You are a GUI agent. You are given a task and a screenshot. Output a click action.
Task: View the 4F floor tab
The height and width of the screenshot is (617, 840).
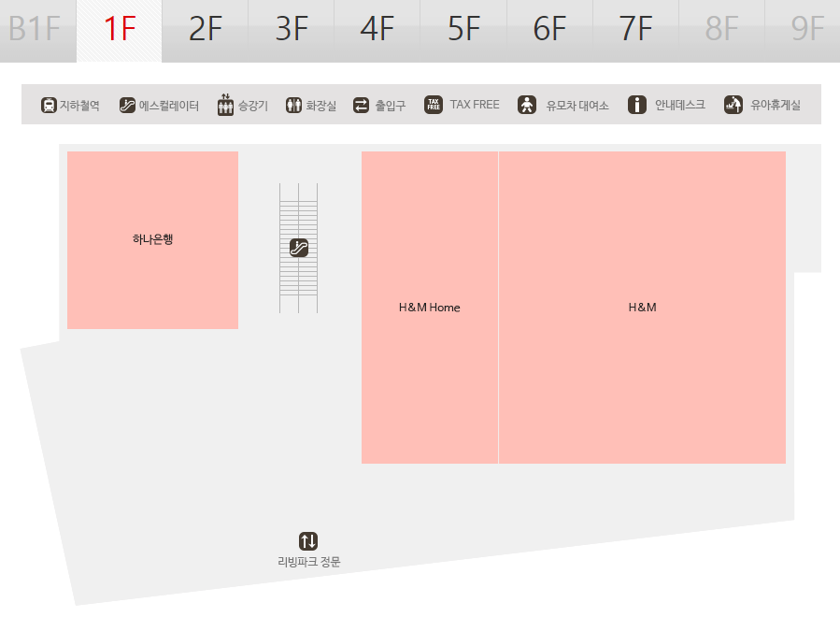point(377,31)
